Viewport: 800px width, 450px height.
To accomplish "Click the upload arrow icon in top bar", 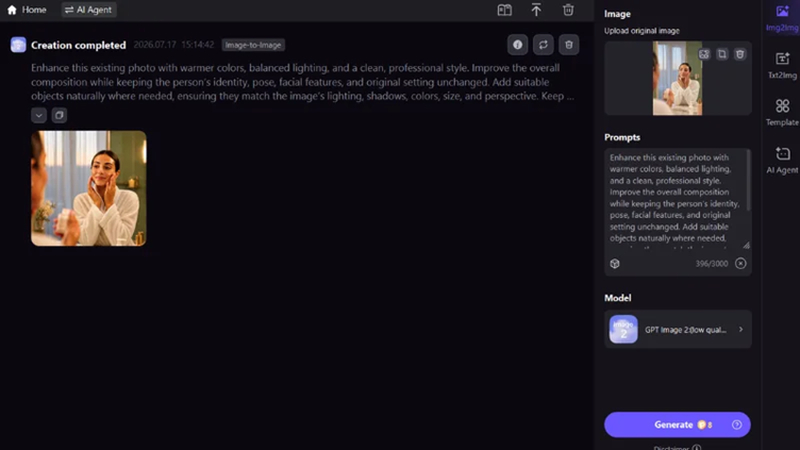I will pos(536,10).
